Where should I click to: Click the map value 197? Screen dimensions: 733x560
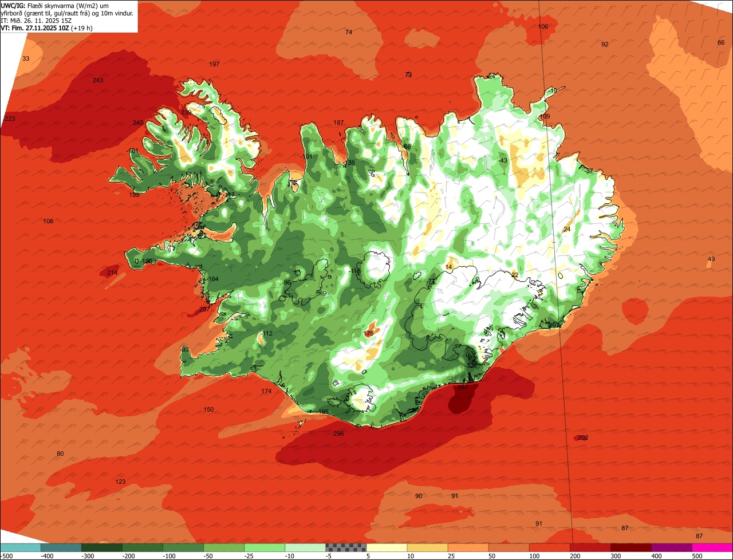click(215, 64)
